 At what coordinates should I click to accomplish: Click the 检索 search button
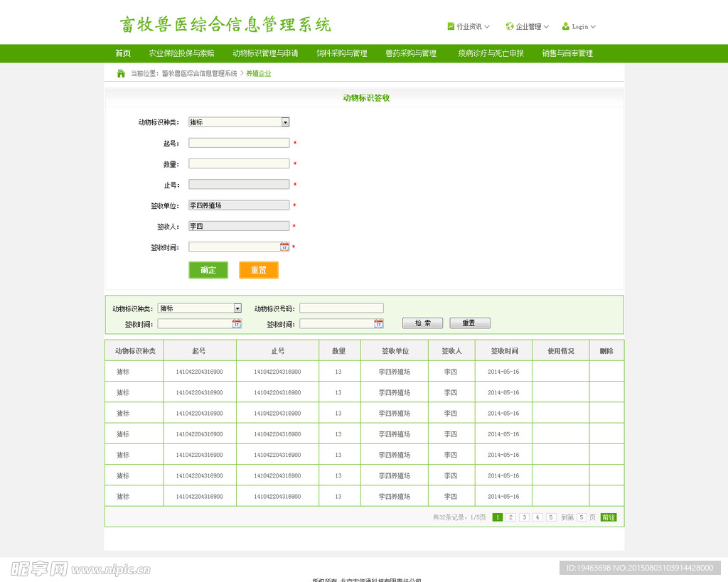click(x=422, y=323)
